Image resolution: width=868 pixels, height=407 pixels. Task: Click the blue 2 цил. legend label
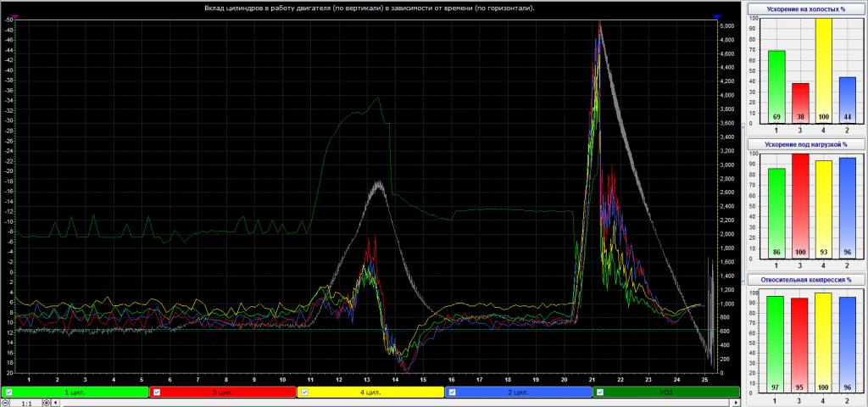[x=519, y=392]
